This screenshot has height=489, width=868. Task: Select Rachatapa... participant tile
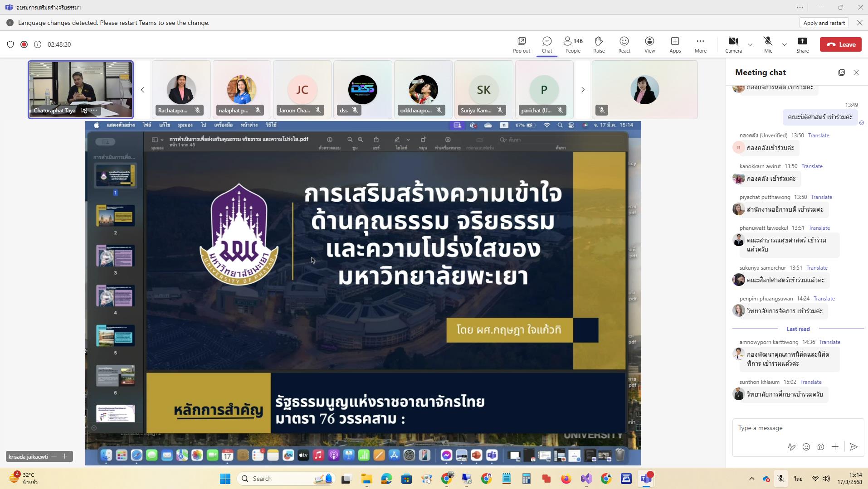click(181, 90)
